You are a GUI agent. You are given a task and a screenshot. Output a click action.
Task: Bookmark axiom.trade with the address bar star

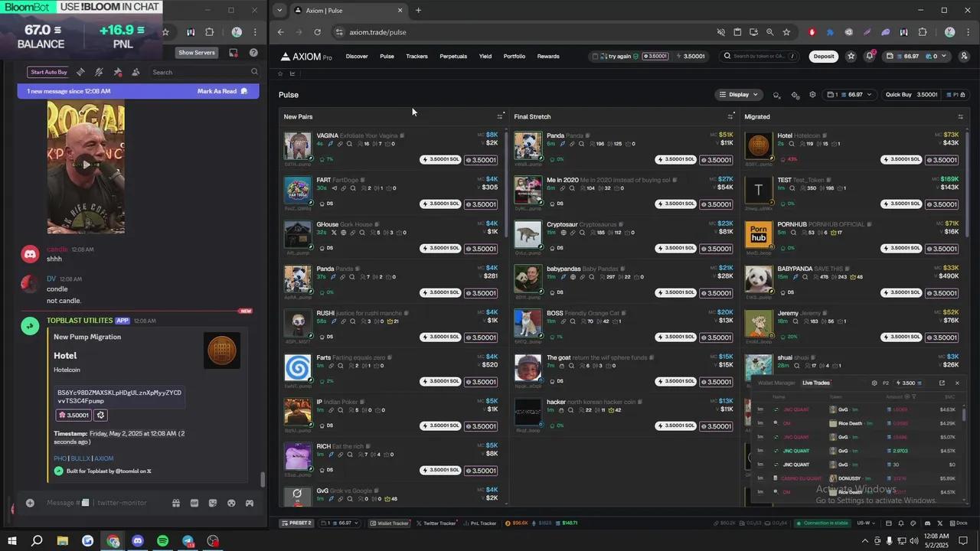[x=786, y=32]
